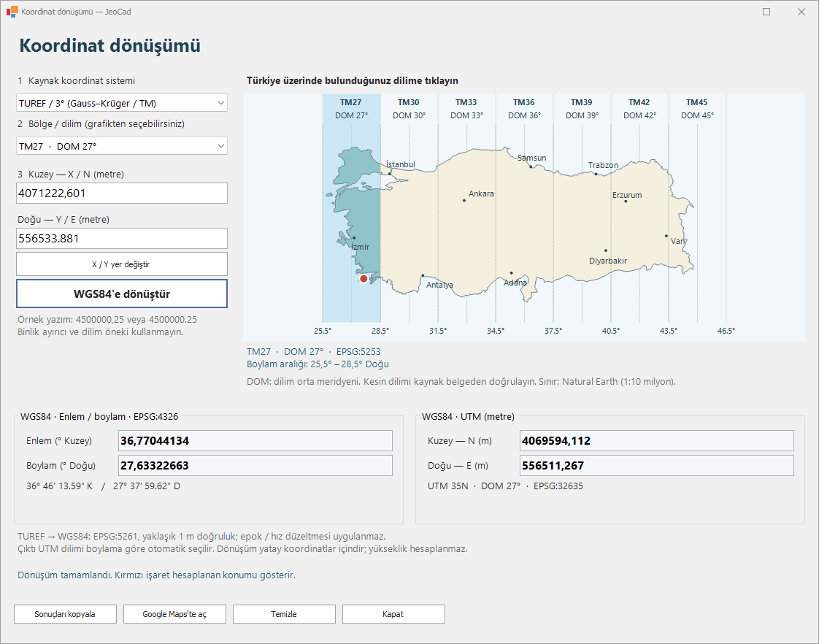The height and width of the screenshot is (644, 819).
Task: Click the Antalya label on the map
Action: (440, 285)
